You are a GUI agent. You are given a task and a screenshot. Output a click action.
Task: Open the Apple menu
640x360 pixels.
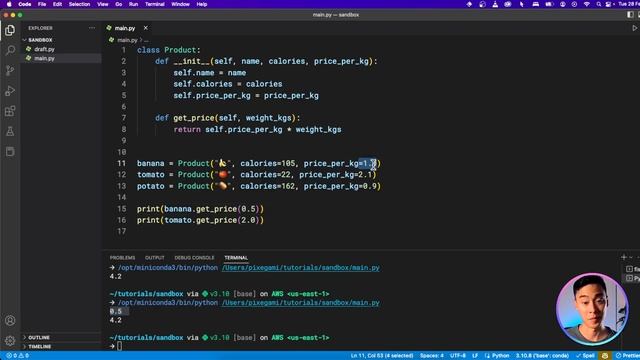pyautogui.click(x=9, y=4)
